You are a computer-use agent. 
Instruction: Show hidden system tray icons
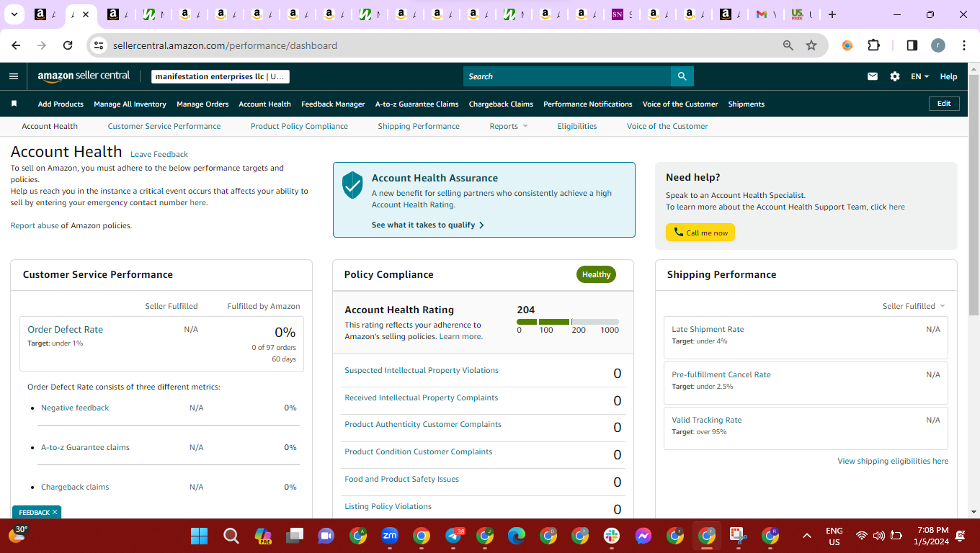[x=807, y=536]
